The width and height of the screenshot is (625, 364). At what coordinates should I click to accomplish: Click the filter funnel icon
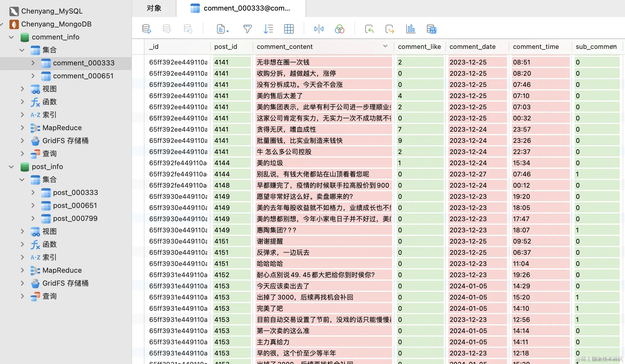pyautogui.click(x=247, y=29)
